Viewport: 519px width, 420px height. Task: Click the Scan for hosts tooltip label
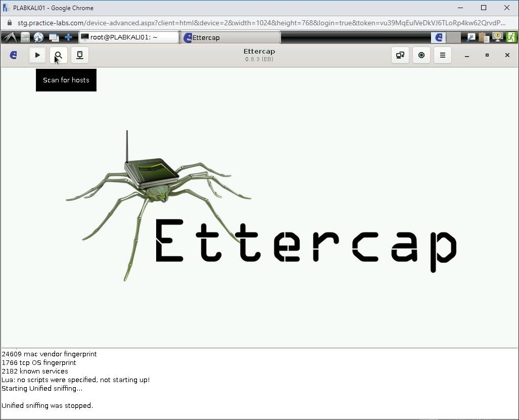coord(66,80)
